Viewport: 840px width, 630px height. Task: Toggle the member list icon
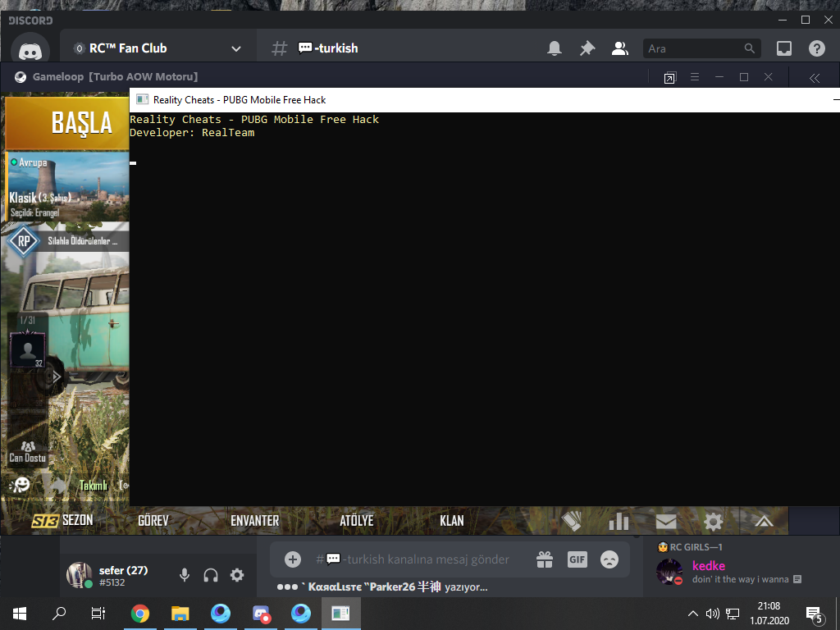(x=620, y=48)
